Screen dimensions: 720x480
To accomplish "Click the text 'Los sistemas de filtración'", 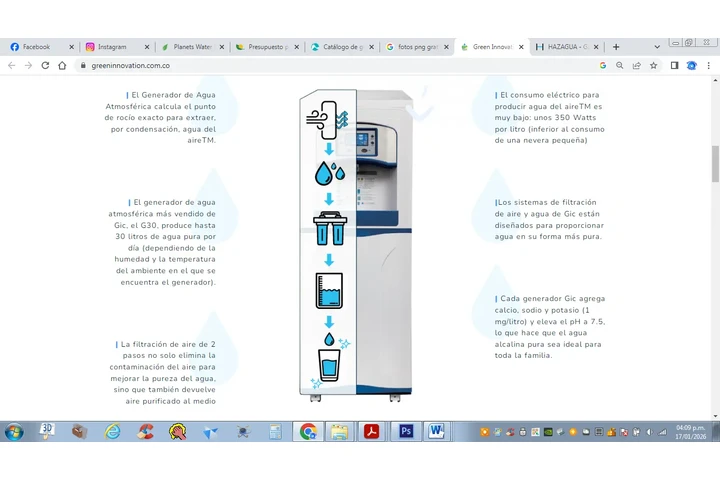I will 547,202.
